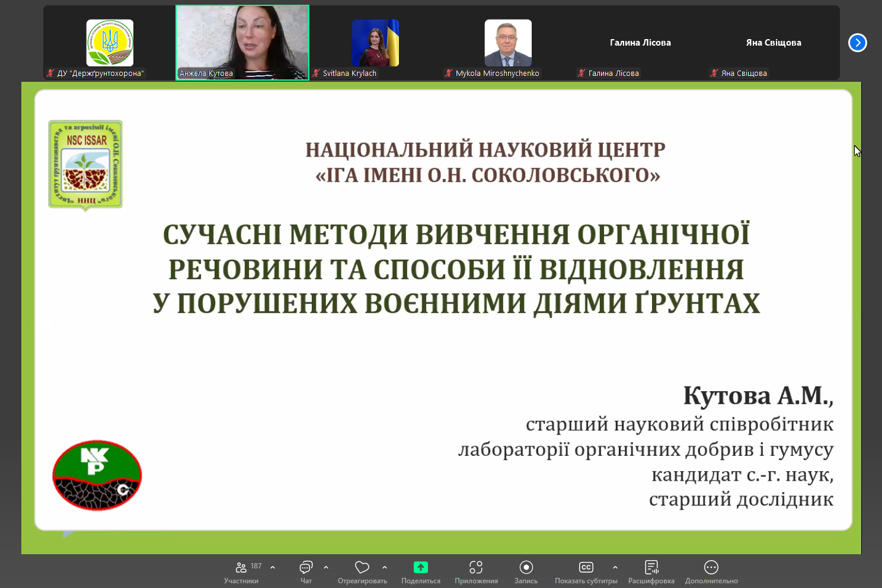882x588 pixels.
Task: Click the participant count 187
Action: coord(256,566)
